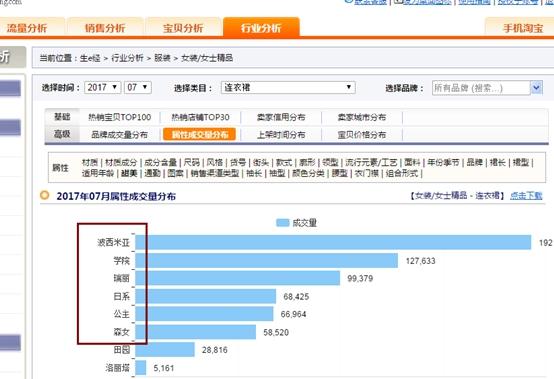View 卖家城市分布 report

[x=361, y=117]
